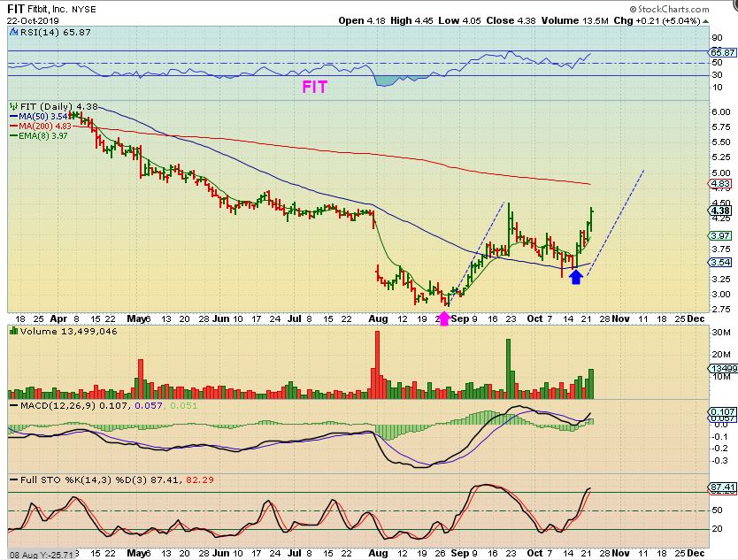Click the 3.00 price axis label

[x=722, y=294]
